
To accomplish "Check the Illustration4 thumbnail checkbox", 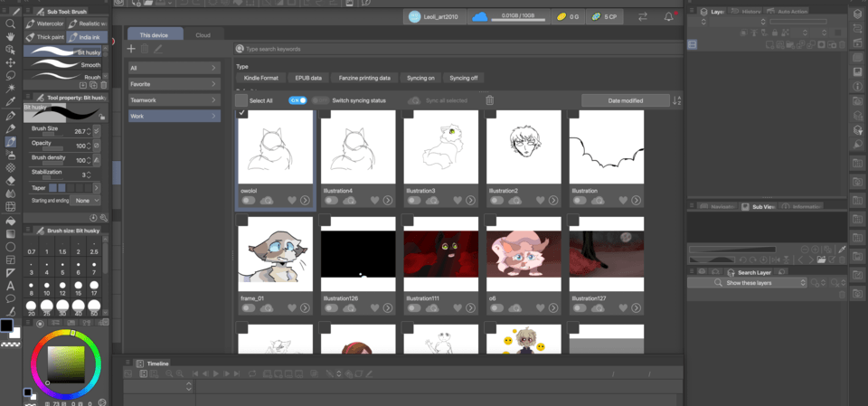I will tap(325, 112).
